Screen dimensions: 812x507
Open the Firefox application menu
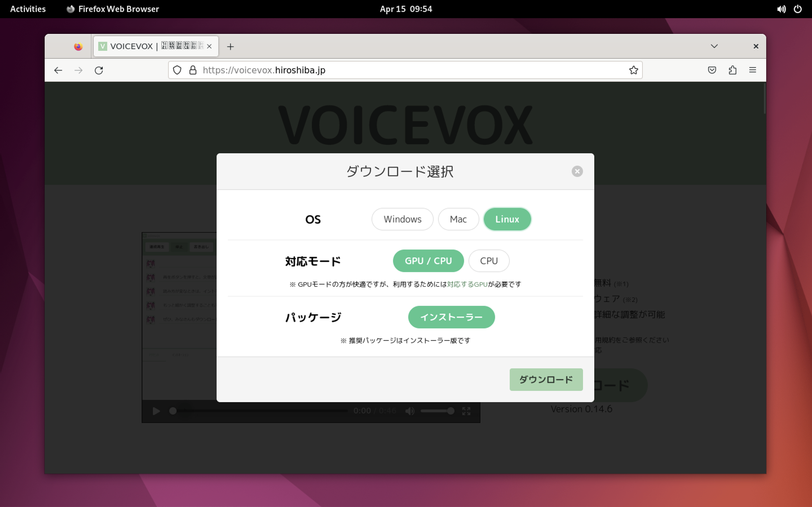pyautogui.click(x=753, y=70)
